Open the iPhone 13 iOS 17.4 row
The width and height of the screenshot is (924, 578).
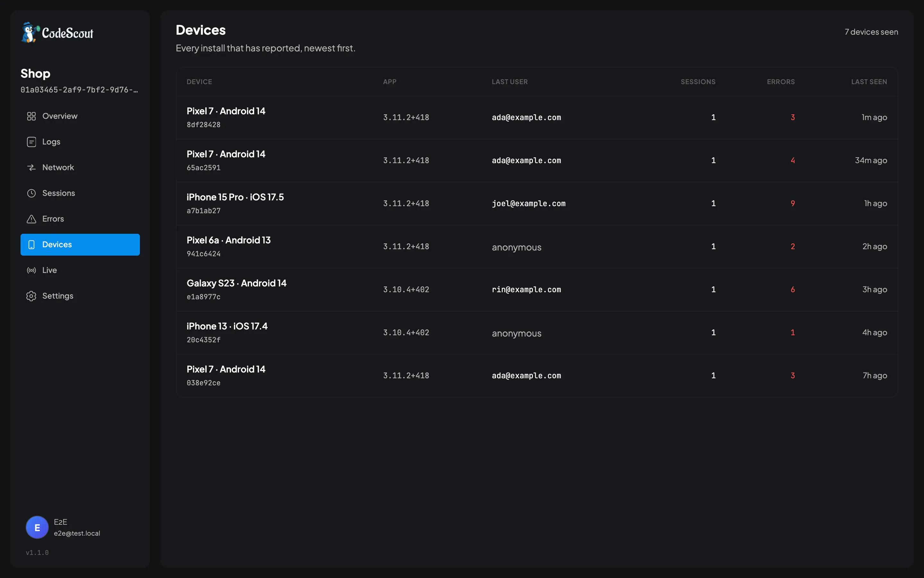coord(537,333)
